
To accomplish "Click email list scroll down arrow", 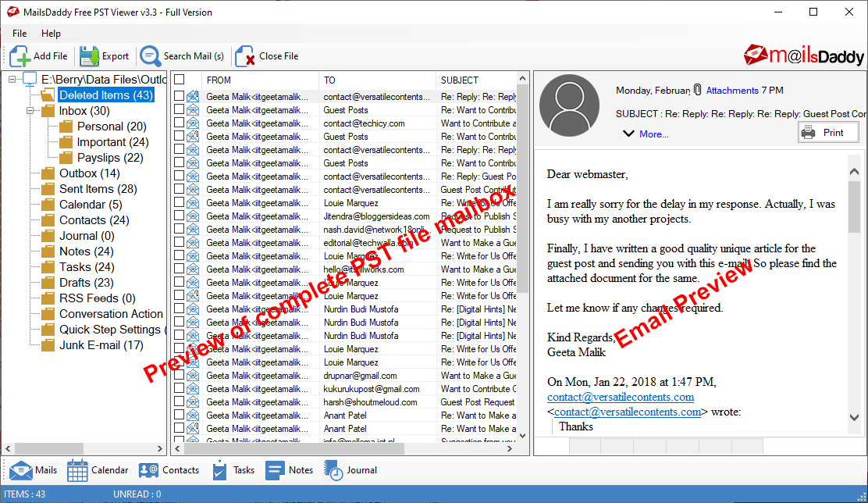I will click(x=522, y=436).
